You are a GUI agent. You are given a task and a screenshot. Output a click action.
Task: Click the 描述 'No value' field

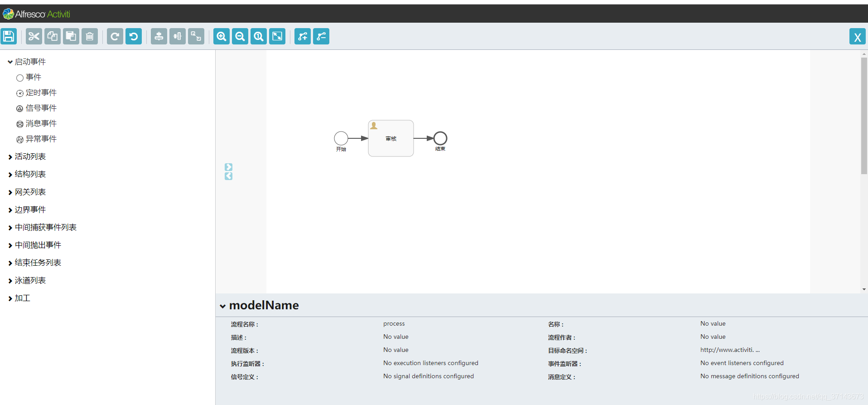[396, 337]
